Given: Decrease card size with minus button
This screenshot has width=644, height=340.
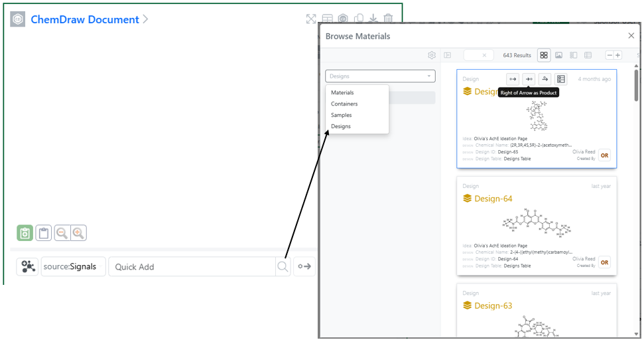Looking at the screenshot, I should 610,55.
